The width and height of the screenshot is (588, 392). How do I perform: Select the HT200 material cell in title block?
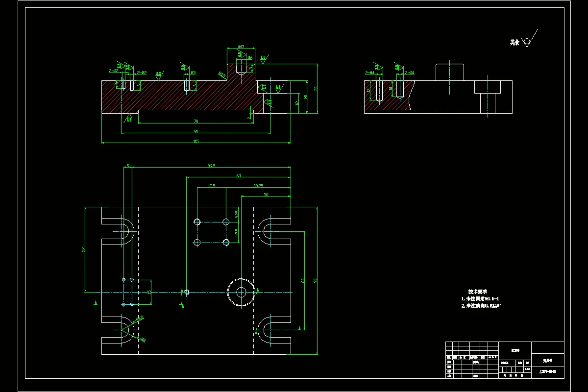[515, 350]
